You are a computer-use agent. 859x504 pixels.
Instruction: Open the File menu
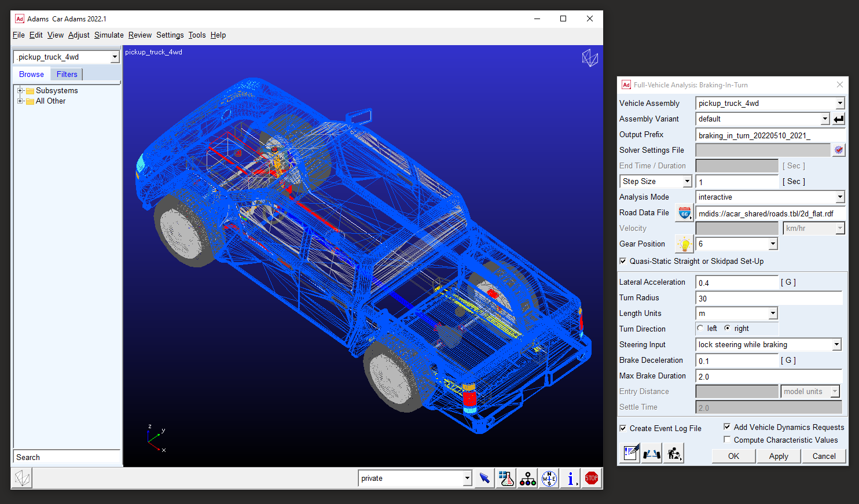click(x=19, y=35)
